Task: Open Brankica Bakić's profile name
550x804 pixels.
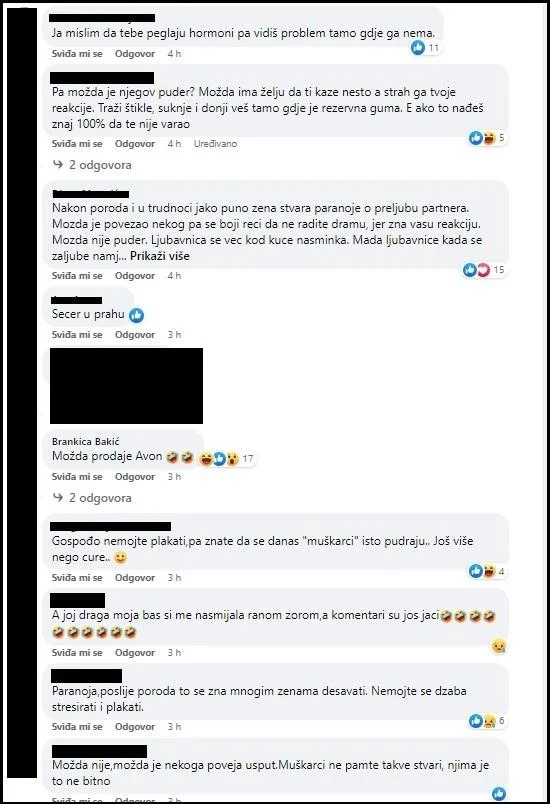Action: (86, 441)
